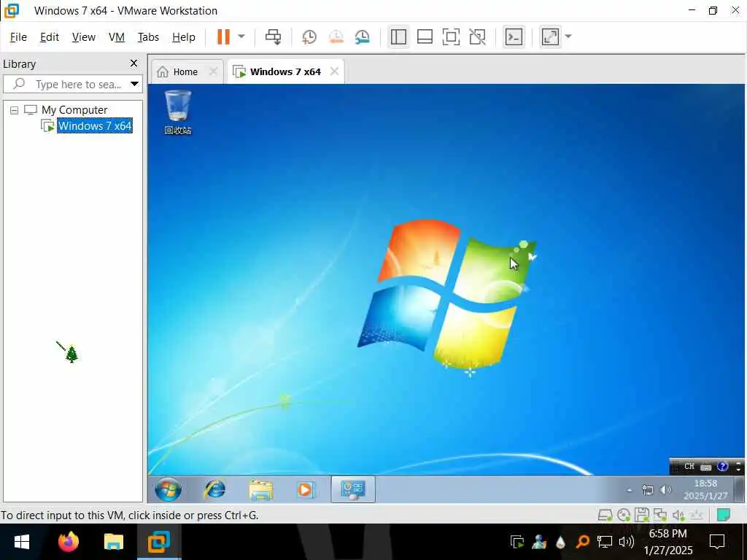Launch Firefox from the host taskbar
The width and height of the screenshot is (747, 560).
pyautogui.click(x=68, y=542)
